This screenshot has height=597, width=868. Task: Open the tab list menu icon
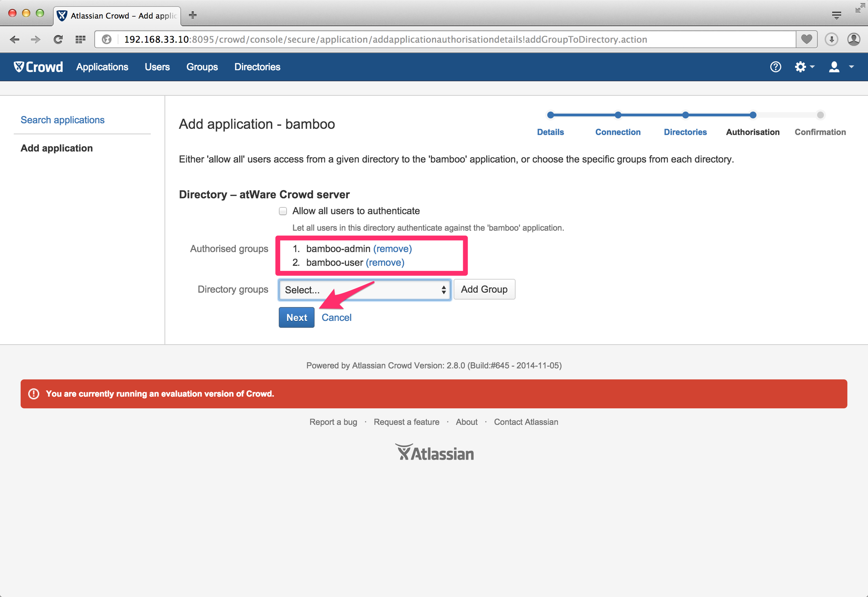click(836, 15)
